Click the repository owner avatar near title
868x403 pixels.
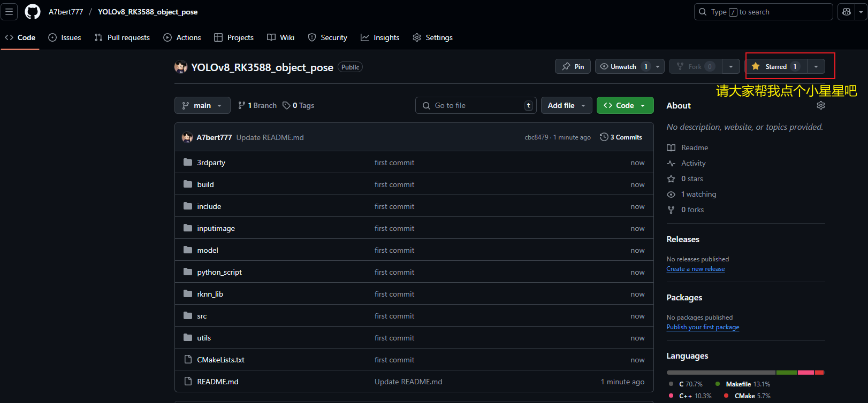click(x=181, y=67)
